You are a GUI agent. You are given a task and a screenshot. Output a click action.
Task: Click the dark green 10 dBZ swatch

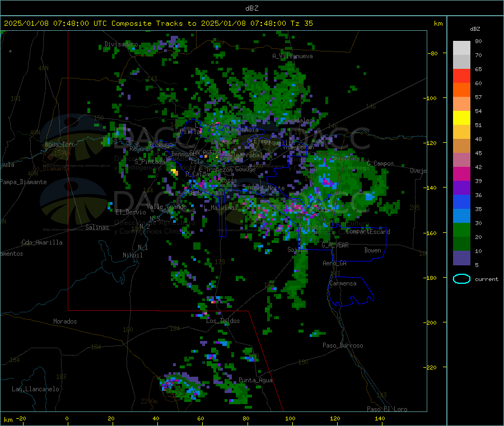pyautogui.click(x=461, y=244)
